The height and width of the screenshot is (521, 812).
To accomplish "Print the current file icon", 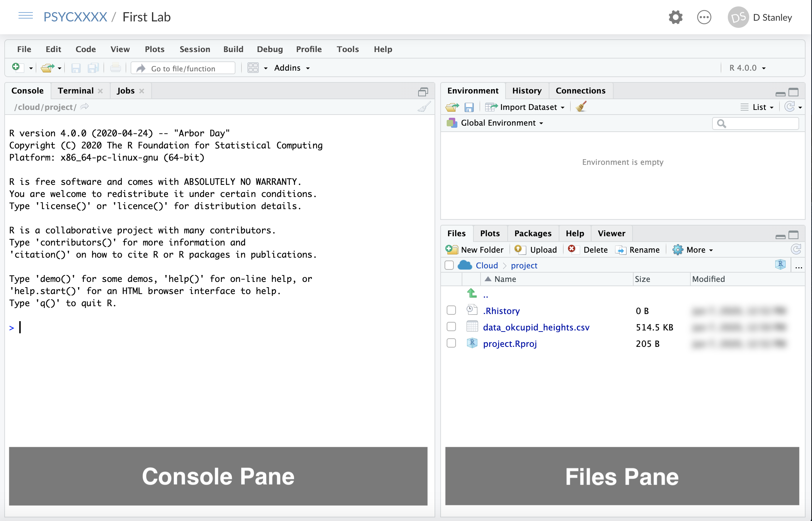I will 115,68.
